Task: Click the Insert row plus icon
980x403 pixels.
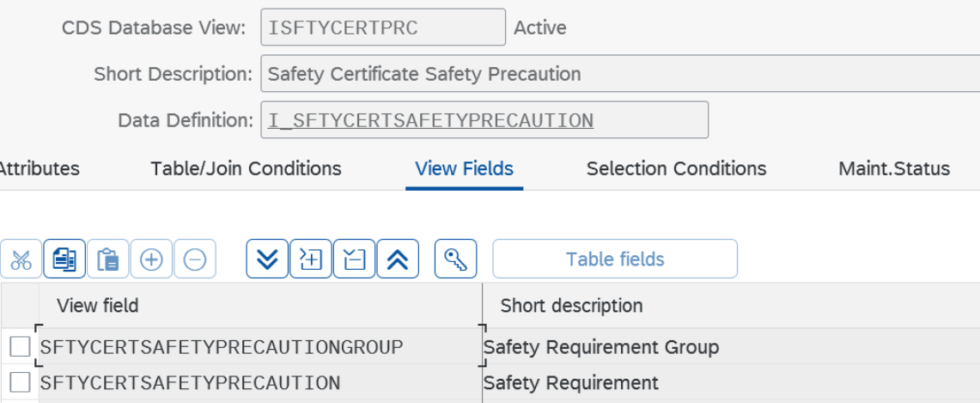Action: coord(151,260)
